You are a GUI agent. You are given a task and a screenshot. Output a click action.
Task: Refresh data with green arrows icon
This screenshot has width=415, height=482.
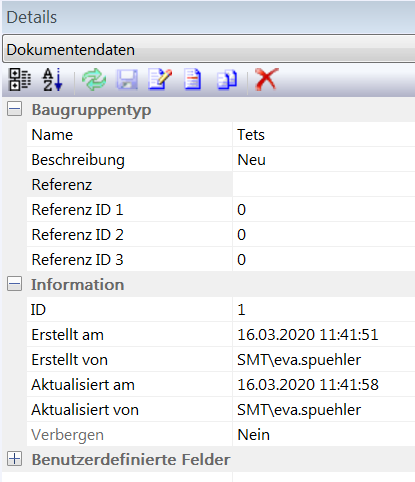pyautogui.click(x=94, y=79)
